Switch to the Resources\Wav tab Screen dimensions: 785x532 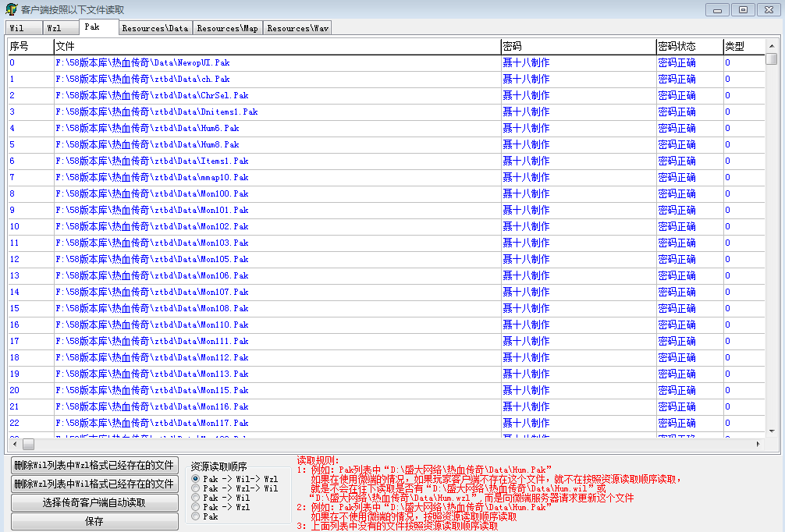[x=297, y=28]
